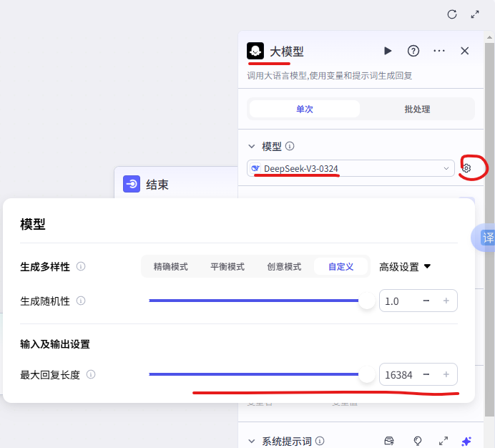Switch to the 单次 tab
Viewport: 495px width, 448px height.
click(x=304, y=109)
